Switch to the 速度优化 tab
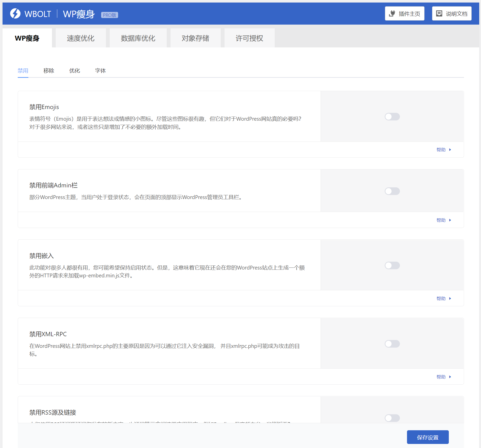Viewport: 481px width, 448px height. pyautogui.click(x=81, y=38)
